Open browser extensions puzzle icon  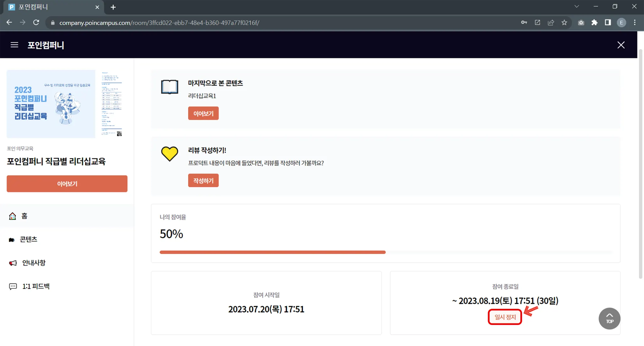coord(594,23)
